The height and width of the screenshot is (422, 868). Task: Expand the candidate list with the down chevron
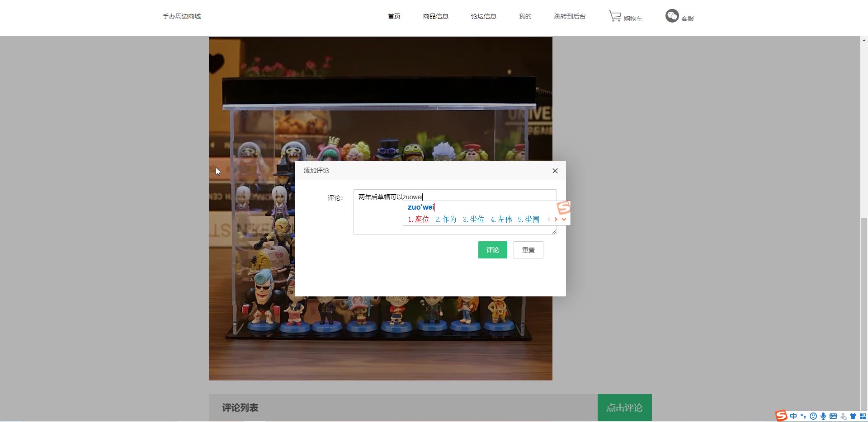(x=564, y=219)
